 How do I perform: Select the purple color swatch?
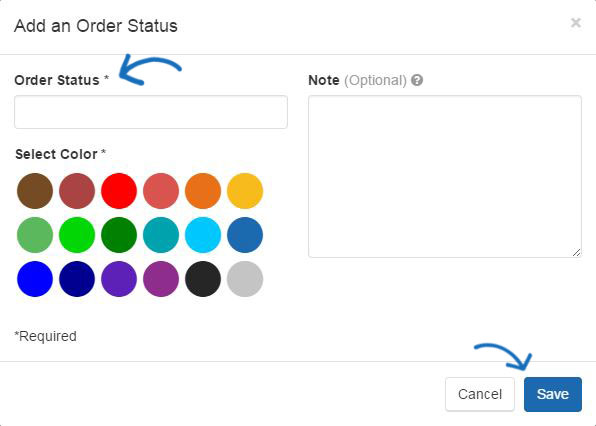pyautogui.click(x=119, y=279)
